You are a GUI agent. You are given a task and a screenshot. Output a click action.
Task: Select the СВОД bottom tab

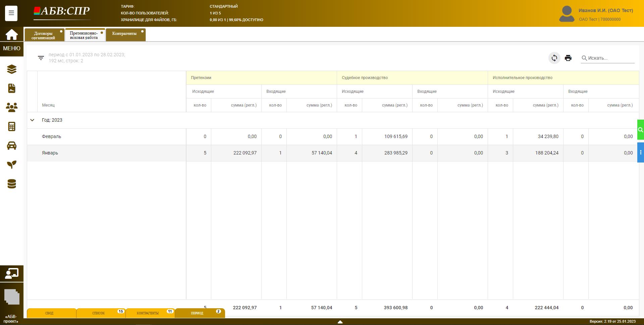49,313
